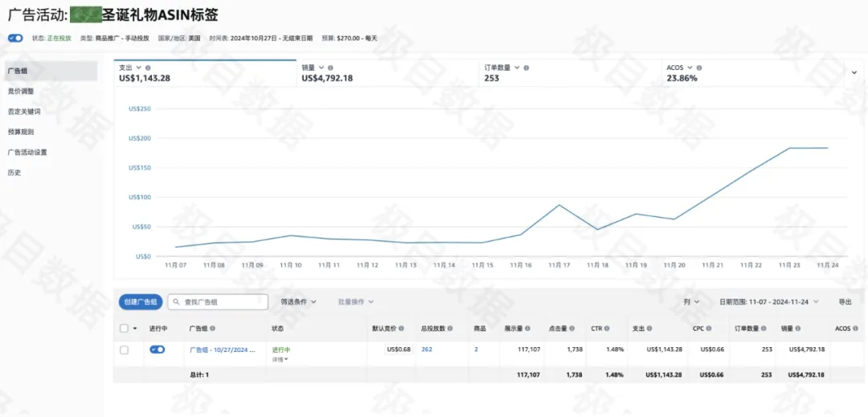The width and height of the screenshot is (868, 417).
Task: Click info icon in 展示量 column header
Action: coord(529,329)
